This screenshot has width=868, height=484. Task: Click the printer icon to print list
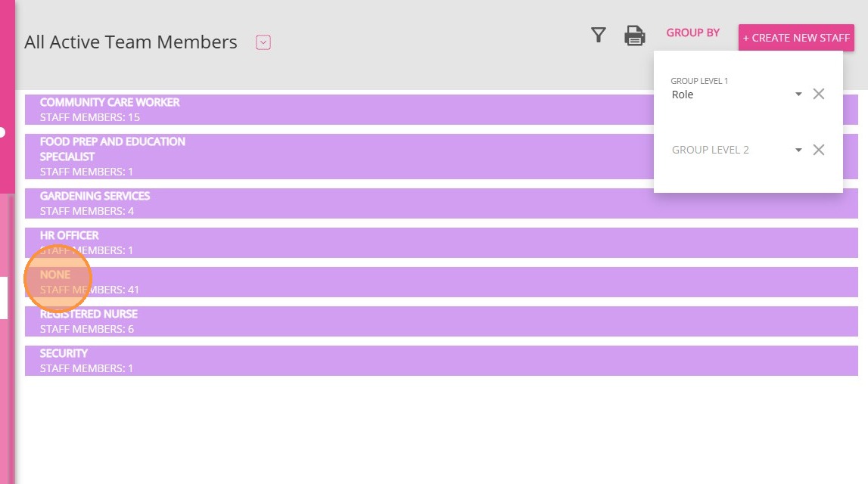tap(634, 36)
